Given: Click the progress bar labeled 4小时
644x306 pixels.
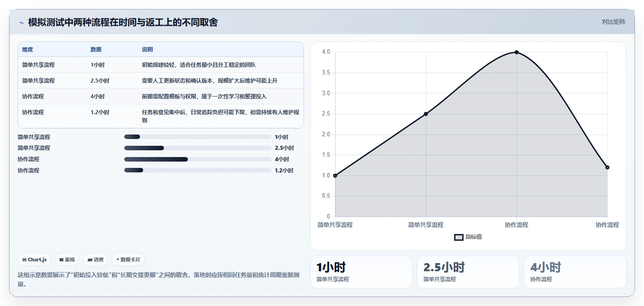Looking at the screenshot, I should 197,159.
